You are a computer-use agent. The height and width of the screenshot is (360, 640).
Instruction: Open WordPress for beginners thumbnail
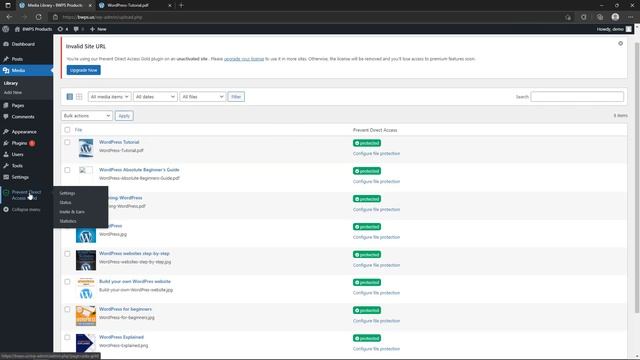(86, 316)
